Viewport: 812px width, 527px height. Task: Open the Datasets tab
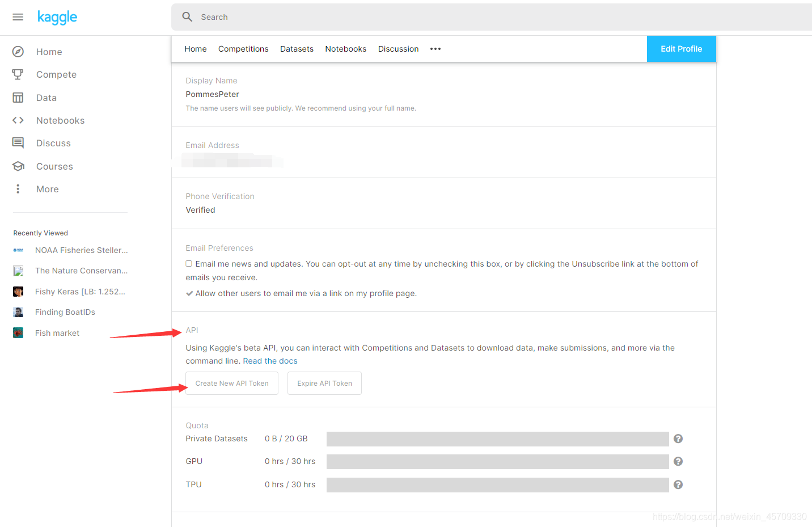pyautogui.click(x=297, y=49)
